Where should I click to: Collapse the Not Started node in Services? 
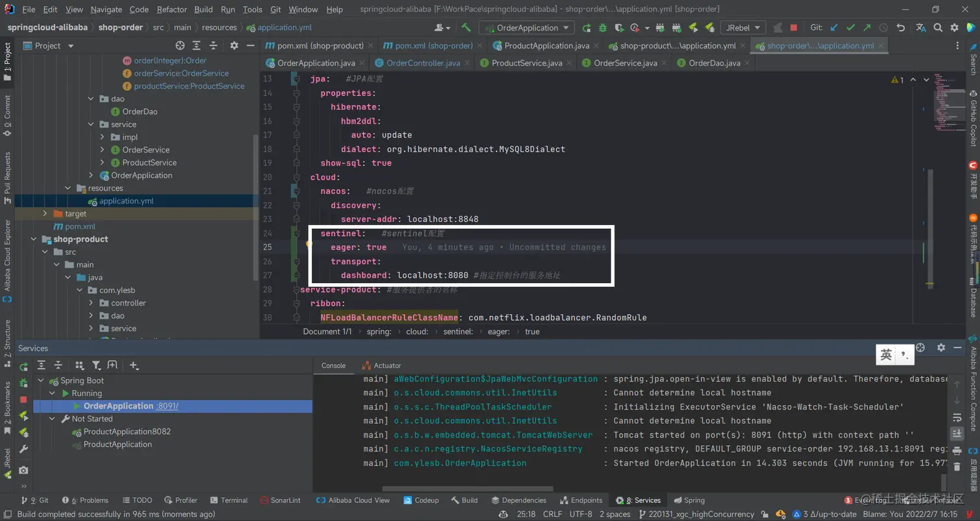pyautogui.click(x=52, y=419)
